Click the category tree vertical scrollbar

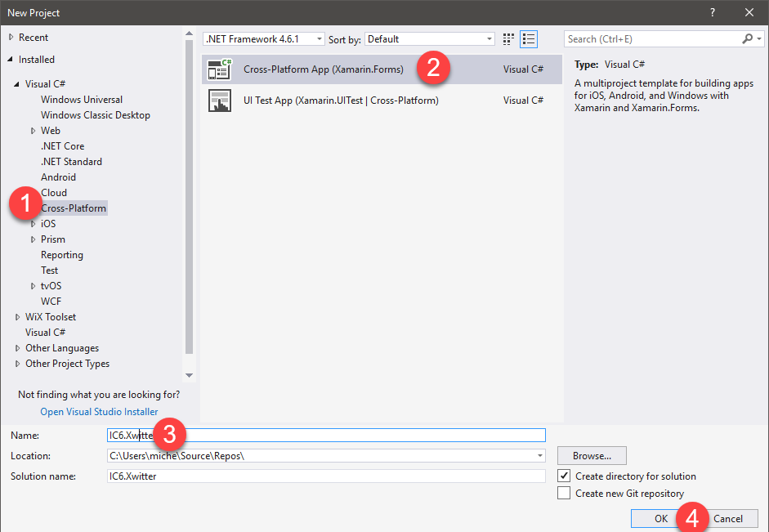pos(190,204)
